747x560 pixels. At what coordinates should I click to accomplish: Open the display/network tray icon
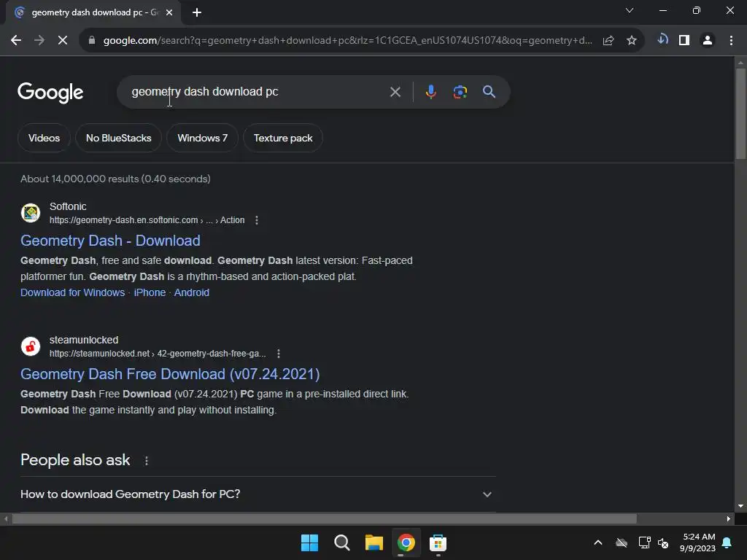click(644, 542)
